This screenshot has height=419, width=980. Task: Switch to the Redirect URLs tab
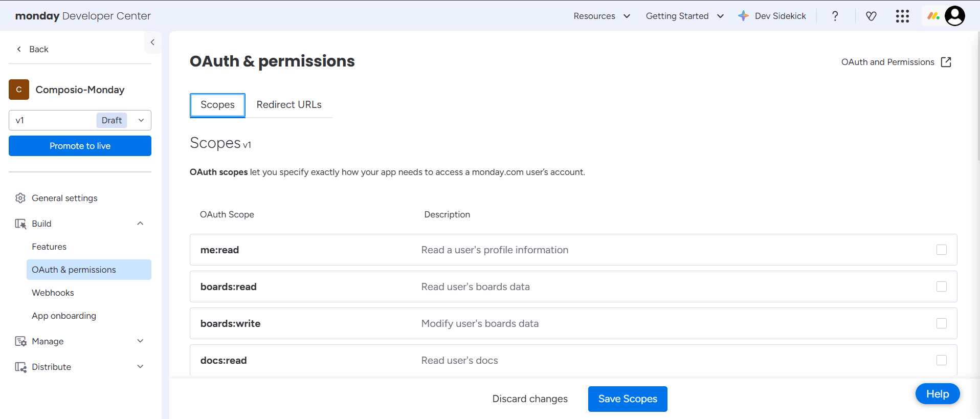coord(289,105)
